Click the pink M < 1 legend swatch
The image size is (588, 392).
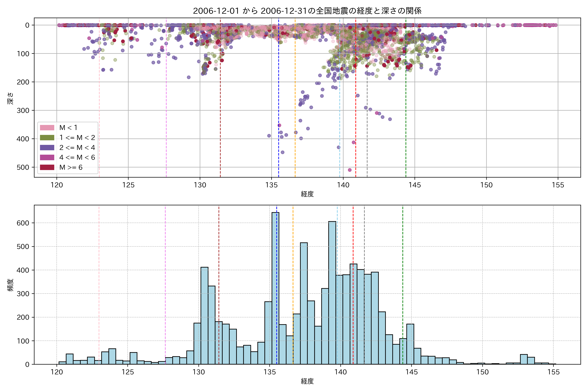click(47, 128)
